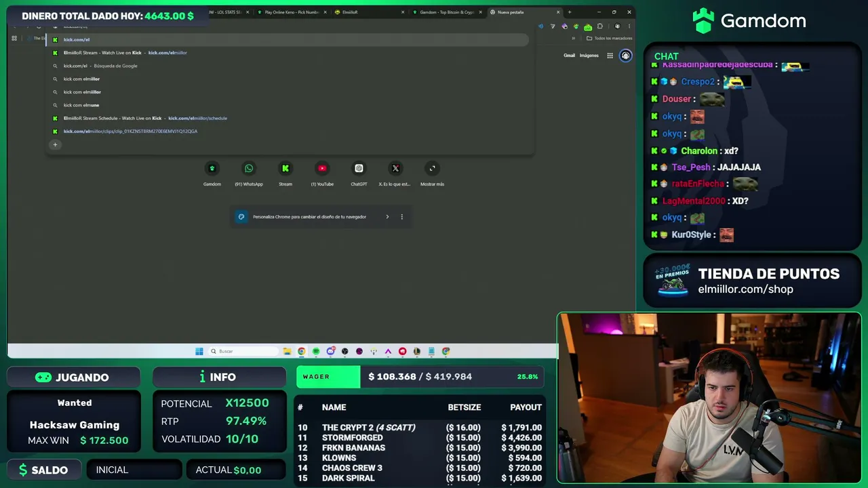This screenshot has height=488, width=868.
Task: Open the Windows Start menu
Action: click(199, 351)
